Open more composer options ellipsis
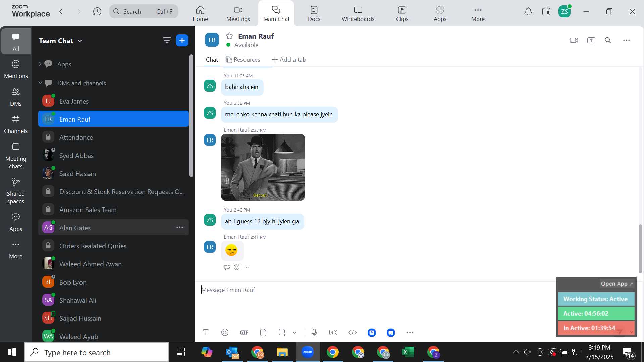 [410, 333]
